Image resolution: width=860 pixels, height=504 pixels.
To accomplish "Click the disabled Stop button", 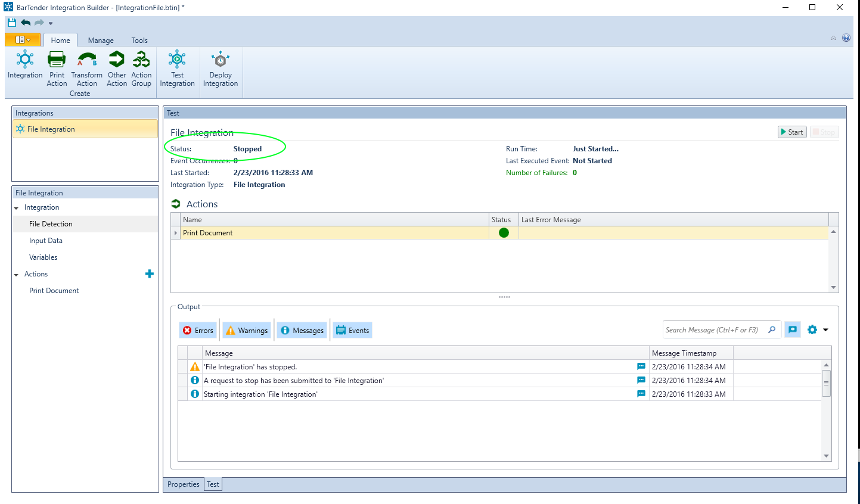I will 824,132.
